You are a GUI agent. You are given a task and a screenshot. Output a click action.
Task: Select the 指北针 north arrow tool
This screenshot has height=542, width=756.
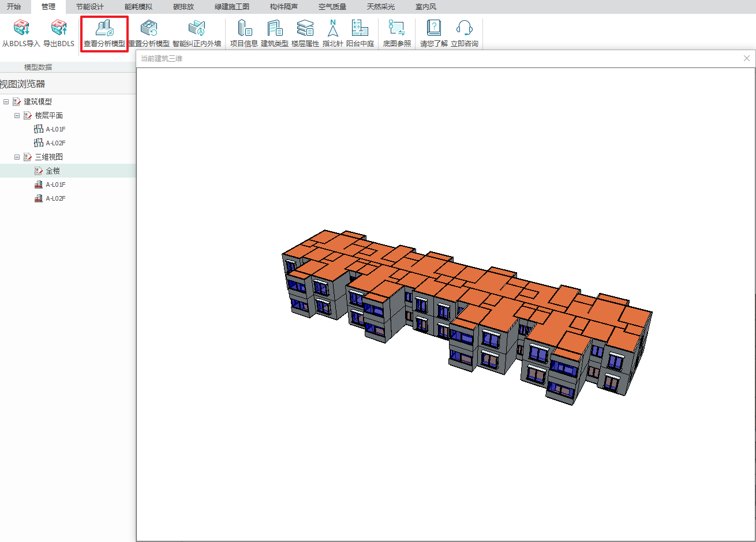click(333, 28)
